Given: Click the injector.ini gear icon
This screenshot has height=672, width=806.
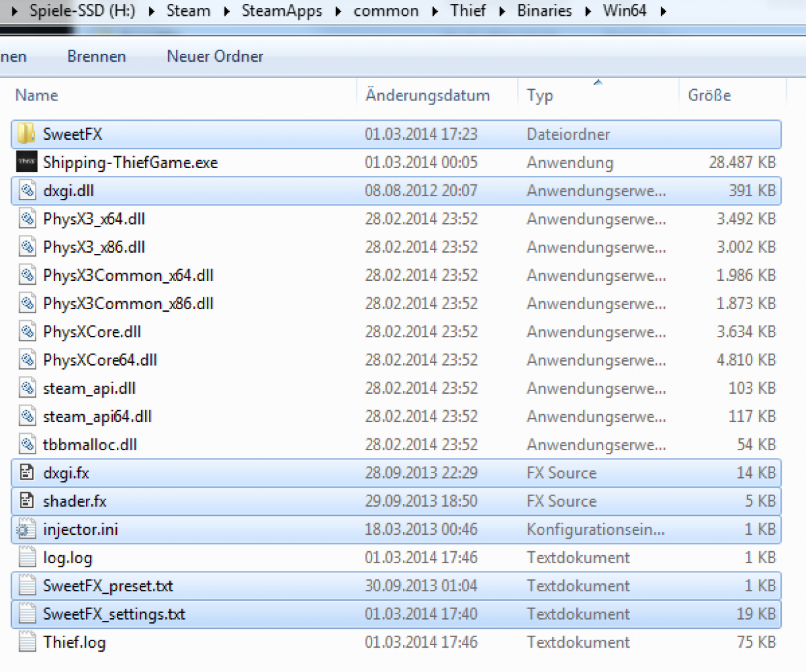Looking at the screenshot, I should tap(26, 529).
